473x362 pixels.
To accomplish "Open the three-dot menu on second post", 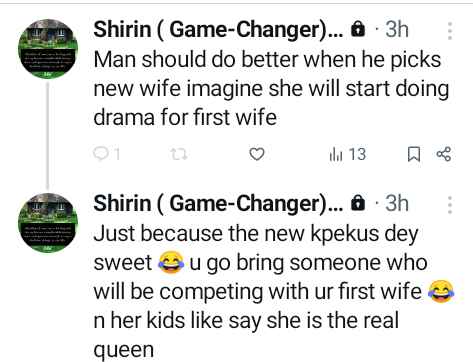I will point(450,205).
